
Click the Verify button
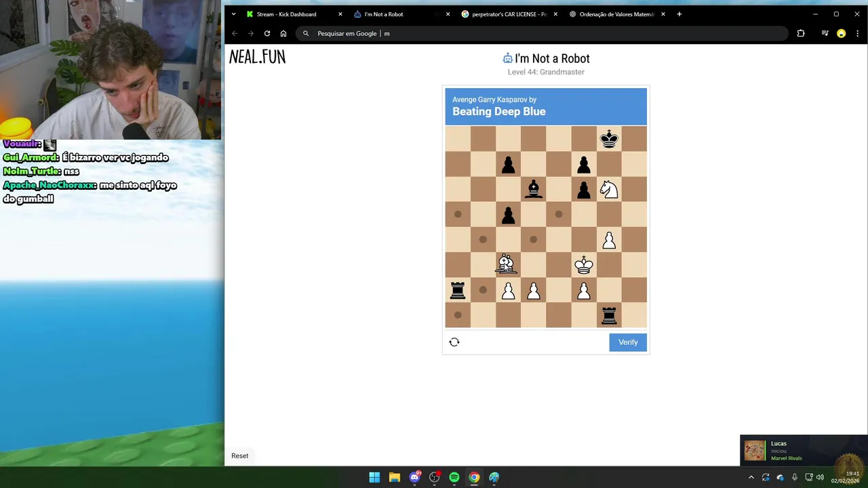click(628, 342)
